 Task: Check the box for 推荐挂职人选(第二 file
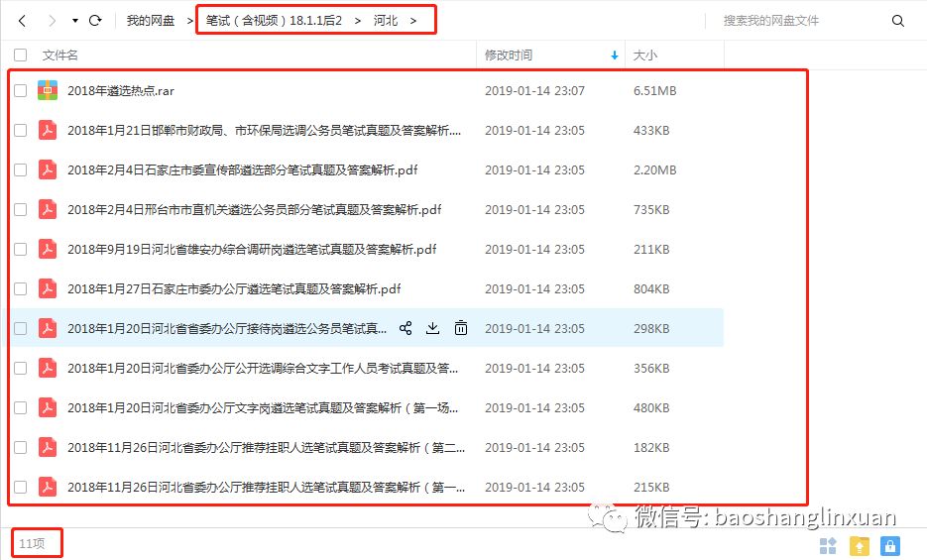21,447
